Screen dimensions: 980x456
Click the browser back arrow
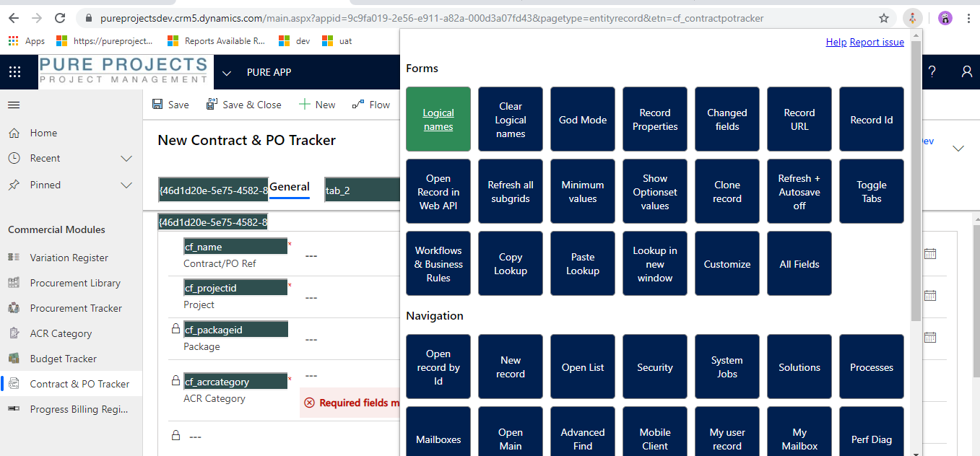[x=14, y=18]
